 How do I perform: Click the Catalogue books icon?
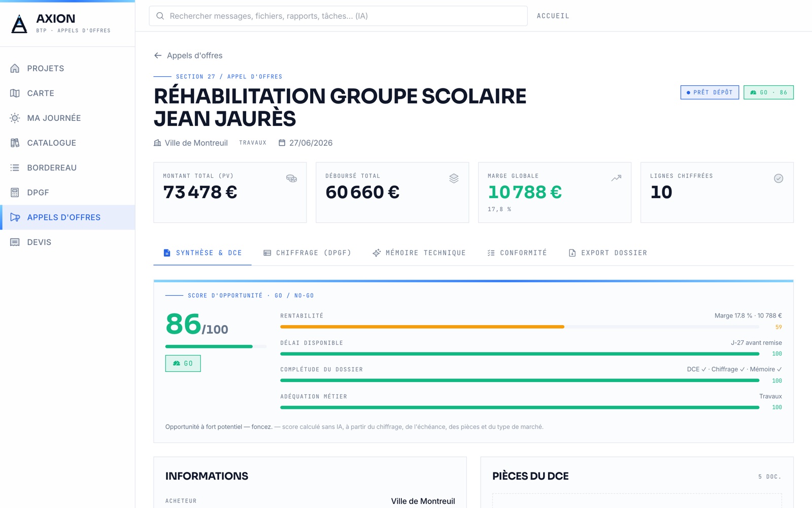click(15, 143)
